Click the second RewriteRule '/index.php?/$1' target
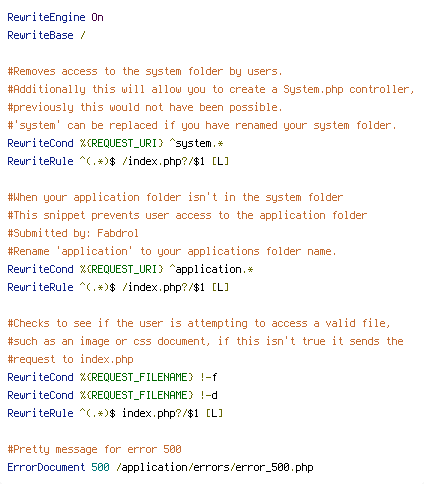Image resolution: width=424 pixels, height=484 pixels. click(163, 287)
